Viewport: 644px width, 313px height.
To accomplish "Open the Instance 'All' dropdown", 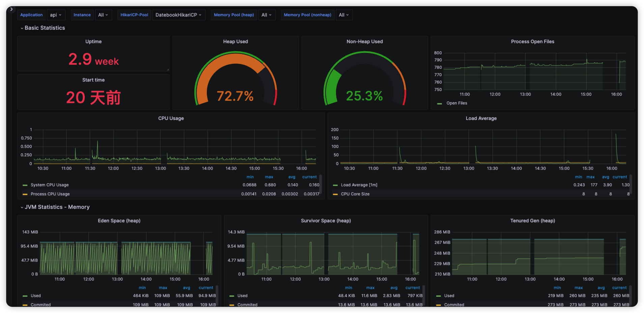I will tap(103, 15).
